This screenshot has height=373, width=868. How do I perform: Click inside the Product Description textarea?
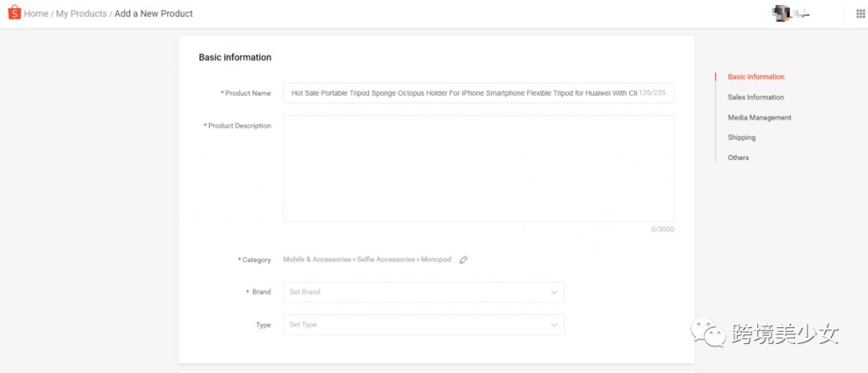pyautogui.click(x=479, y=169)
